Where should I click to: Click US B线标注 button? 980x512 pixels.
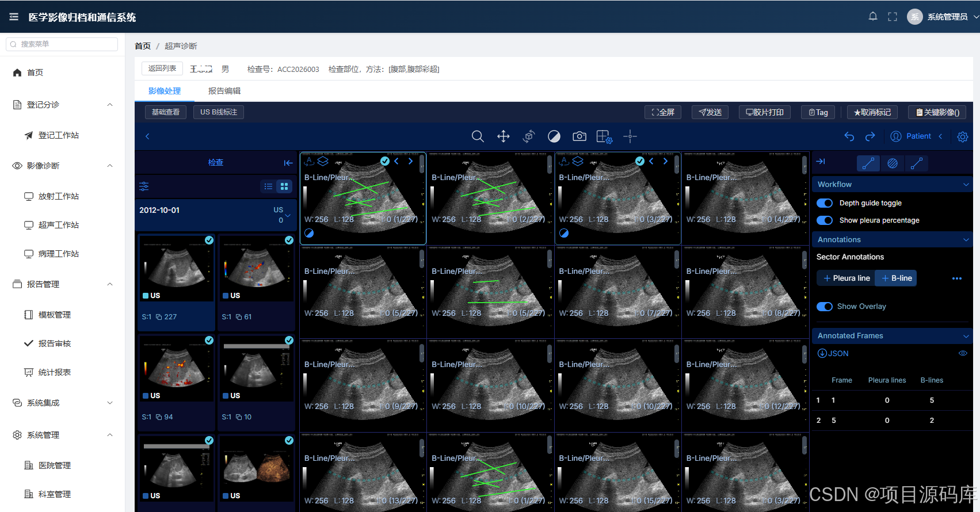(219, 112)
